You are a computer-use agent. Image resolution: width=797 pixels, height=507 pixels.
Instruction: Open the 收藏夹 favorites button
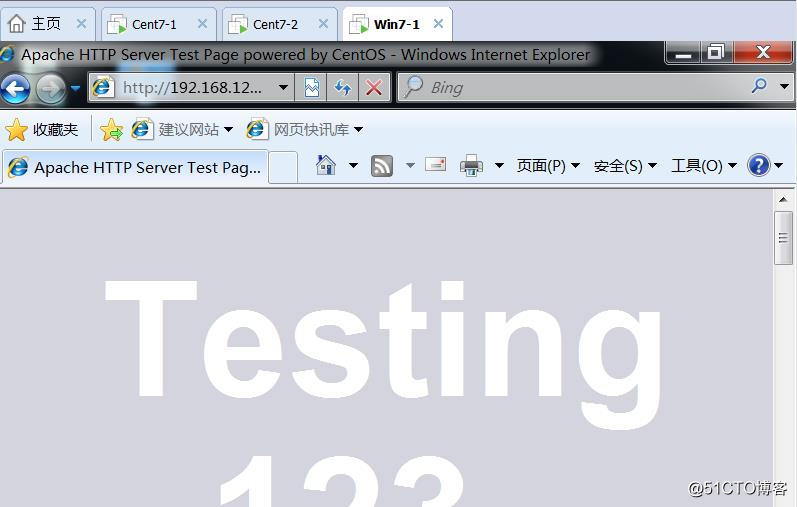[43, 130]
